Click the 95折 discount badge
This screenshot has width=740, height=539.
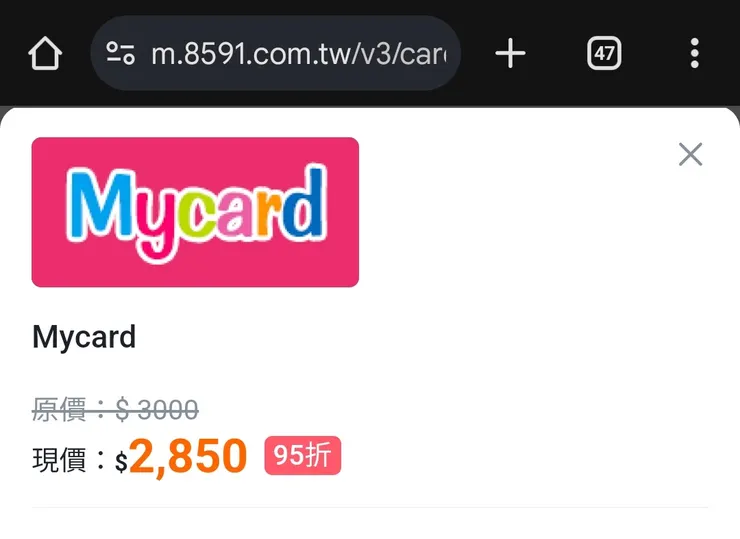tap(303, 455)
